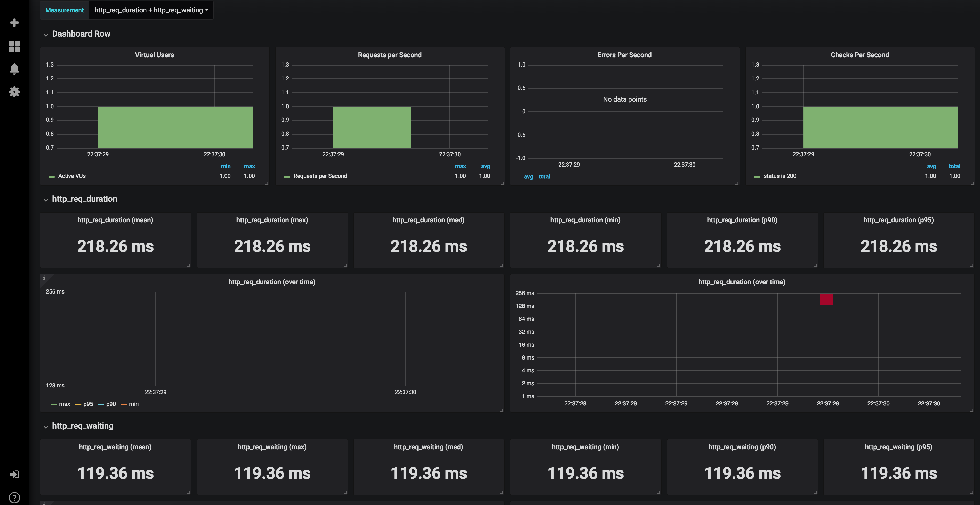This screenshot has width=980, height=505.
Task: Click resize handle of Virtual Users panel
Action: (267, 183)
